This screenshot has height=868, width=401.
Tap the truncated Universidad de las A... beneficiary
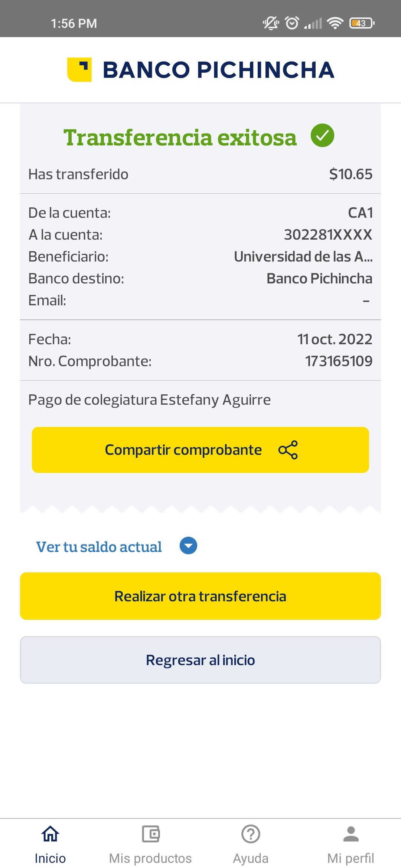(x=303, y=257)
